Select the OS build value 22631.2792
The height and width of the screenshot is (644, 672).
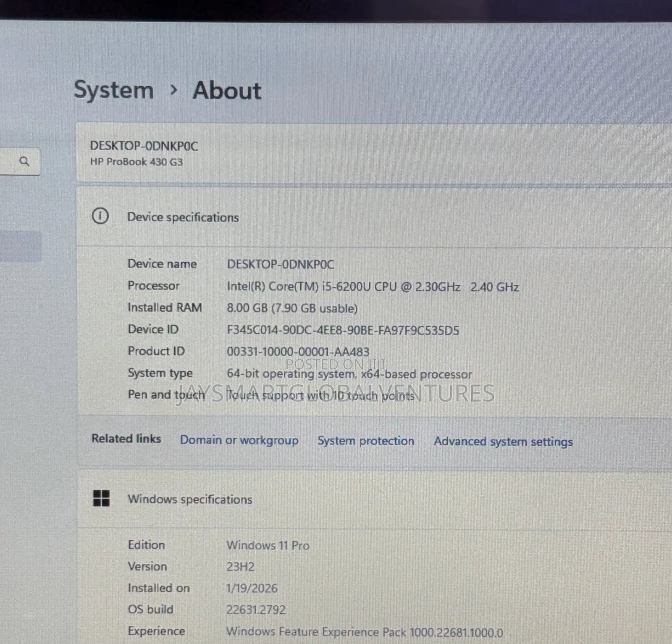click(x=256, y=610)
